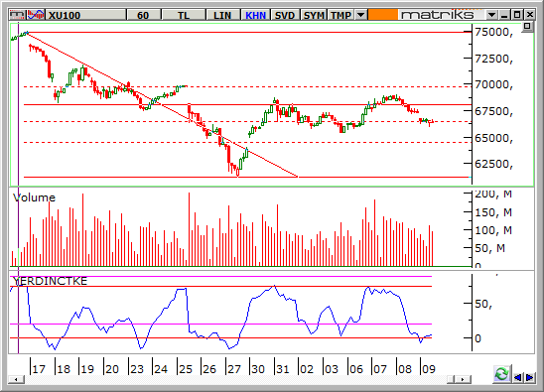Screen dimensions: 544x392
Task: Select the TMP template button
Action: pyautogui.click(x=341, y=15)
